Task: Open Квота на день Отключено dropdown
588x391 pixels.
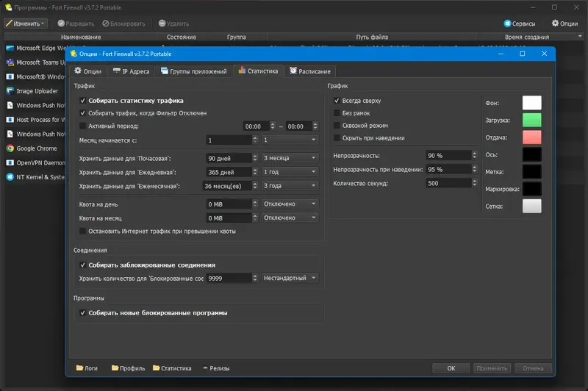Action: 290,204
